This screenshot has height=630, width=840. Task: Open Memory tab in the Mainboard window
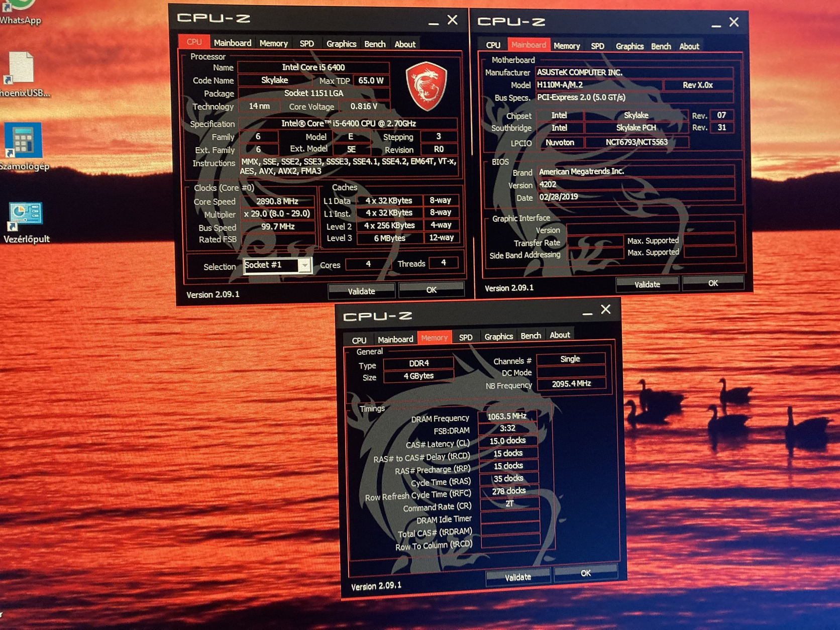(x=567, y=46)
